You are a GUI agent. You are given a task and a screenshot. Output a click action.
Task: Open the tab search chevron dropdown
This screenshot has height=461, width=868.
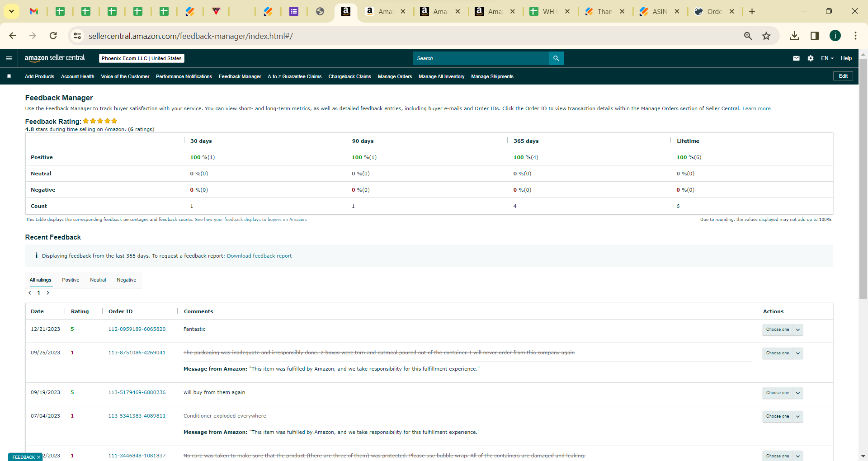(x=12, y=11)
